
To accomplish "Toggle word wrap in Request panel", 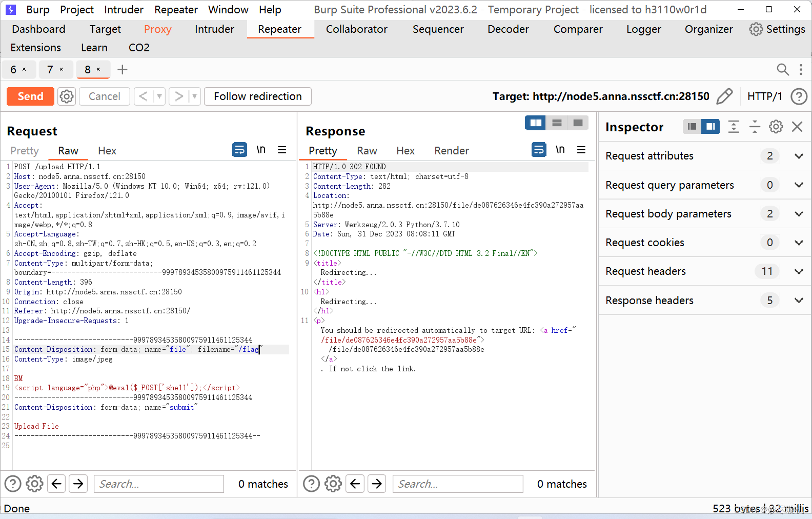I will [239, 150].
